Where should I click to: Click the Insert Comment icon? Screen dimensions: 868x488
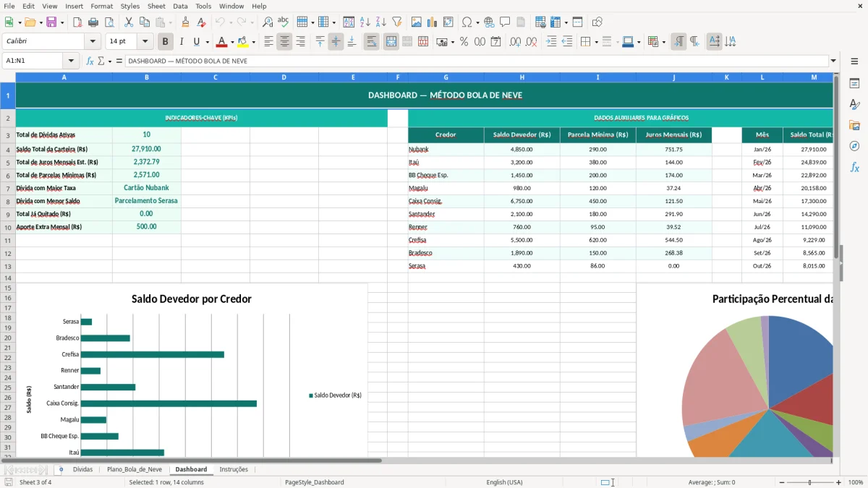tap(505, 22)
